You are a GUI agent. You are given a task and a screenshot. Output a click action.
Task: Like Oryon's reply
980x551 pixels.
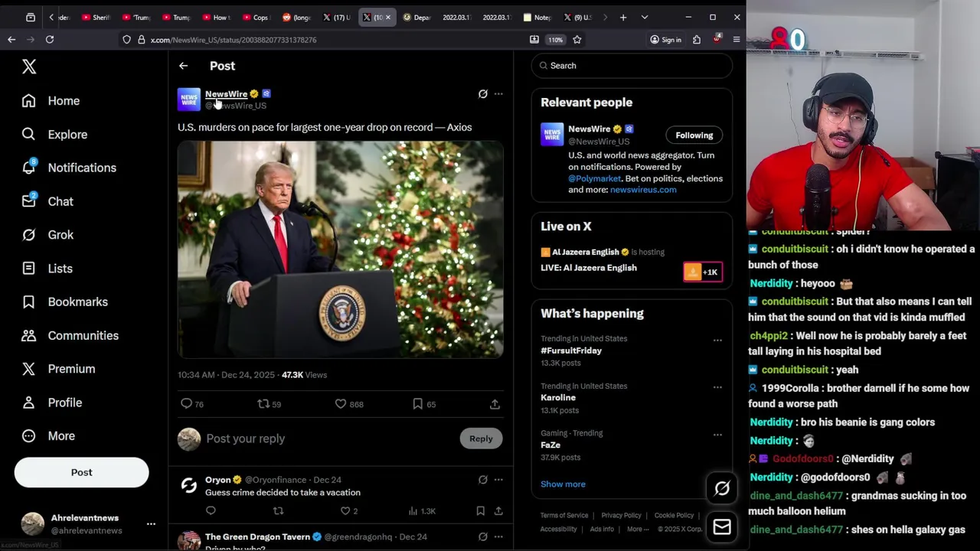(x=345, y=510)
